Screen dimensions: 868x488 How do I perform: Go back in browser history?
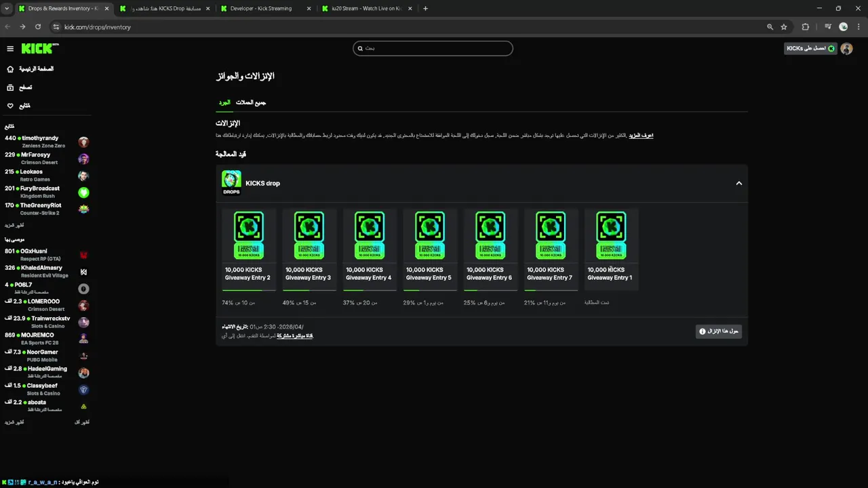[7, 27]
